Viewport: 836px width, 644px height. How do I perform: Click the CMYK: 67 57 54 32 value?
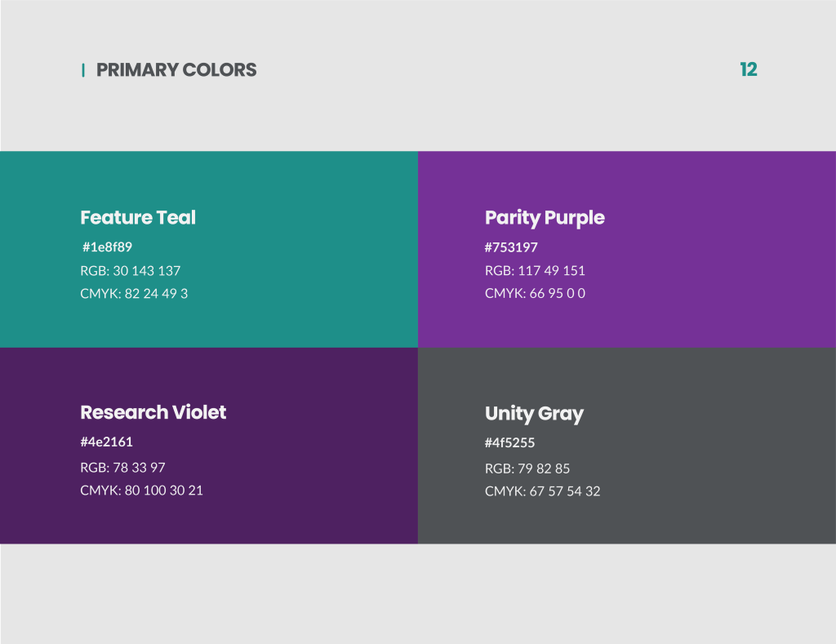click(x=542, y=491)
